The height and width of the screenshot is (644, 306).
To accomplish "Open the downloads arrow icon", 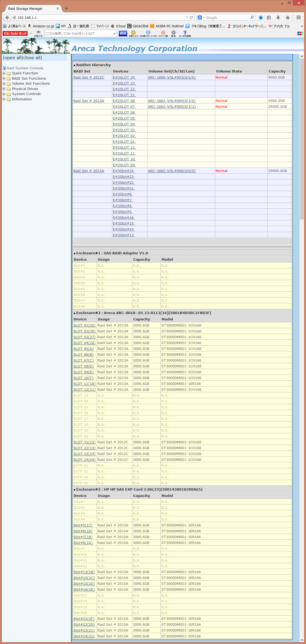I will (278, 18).
